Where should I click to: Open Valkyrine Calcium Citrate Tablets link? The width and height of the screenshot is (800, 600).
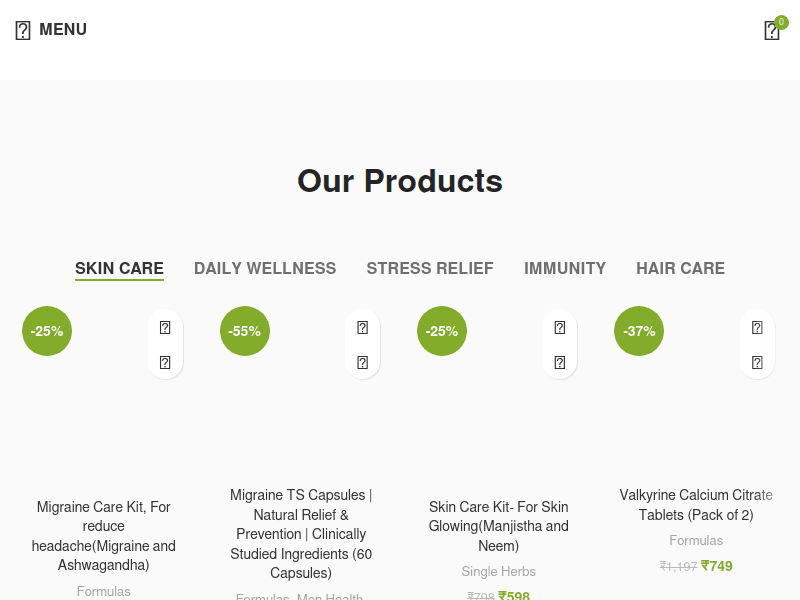coord(696,505)
